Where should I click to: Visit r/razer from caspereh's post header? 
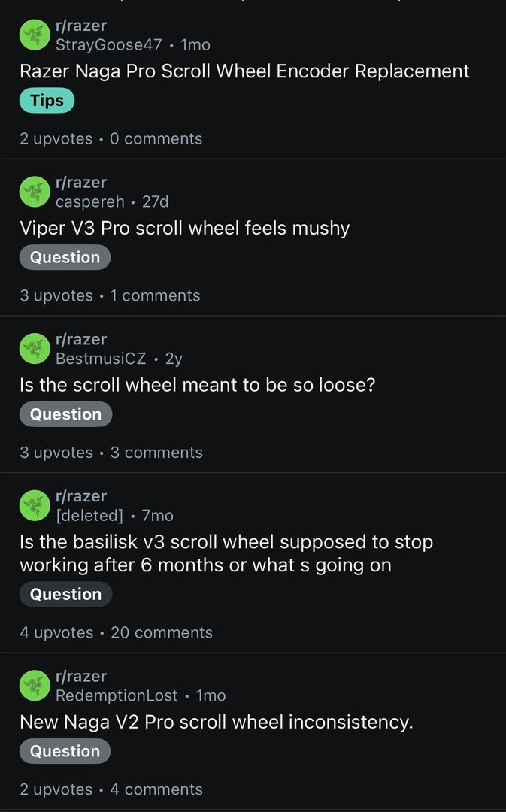tap(81, 183)
